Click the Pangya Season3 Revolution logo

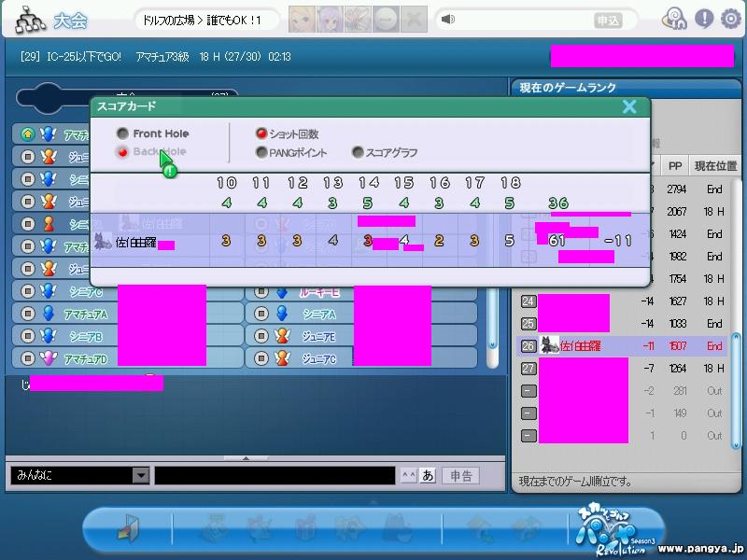[x=614, y=529]
